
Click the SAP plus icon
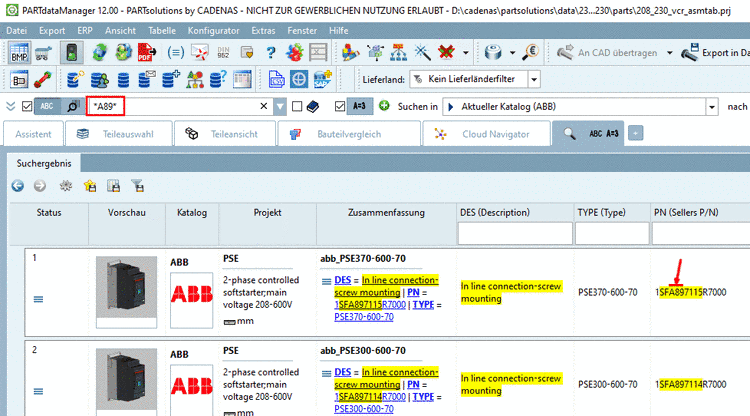(322, 79)
